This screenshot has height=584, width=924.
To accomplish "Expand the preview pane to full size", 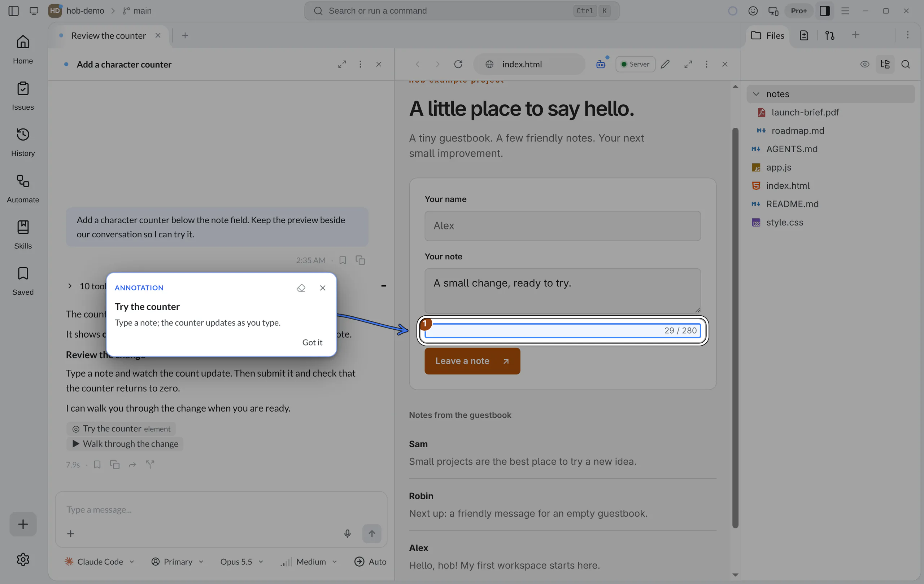I will (x=688, y=64).
